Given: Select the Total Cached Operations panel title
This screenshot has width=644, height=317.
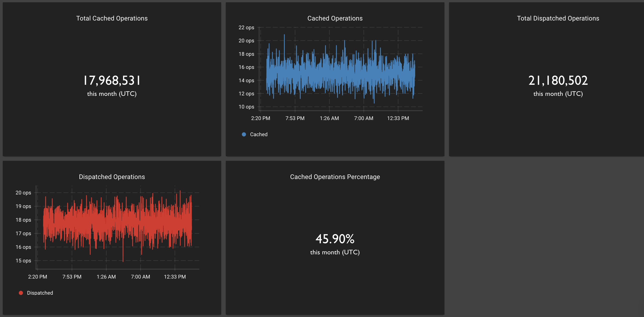Looking at the screenshot, I should pyautogui.click(x=112, y=18).
